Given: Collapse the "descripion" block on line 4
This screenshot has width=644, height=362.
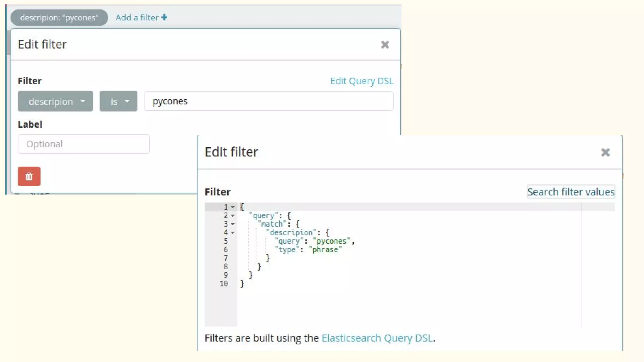Looking at the screenshot, I should (233, 233).
